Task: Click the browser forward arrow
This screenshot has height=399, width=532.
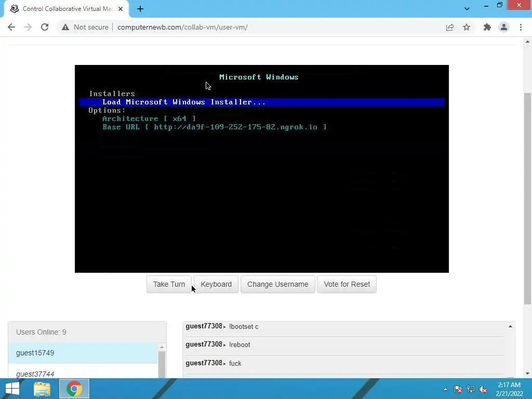Action: [x=28, y=27]
